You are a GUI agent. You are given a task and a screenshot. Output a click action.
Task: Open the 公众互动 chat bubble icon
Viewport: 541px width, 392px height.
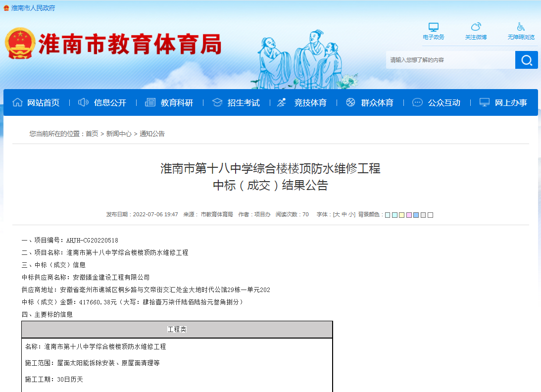click(417, 102)
